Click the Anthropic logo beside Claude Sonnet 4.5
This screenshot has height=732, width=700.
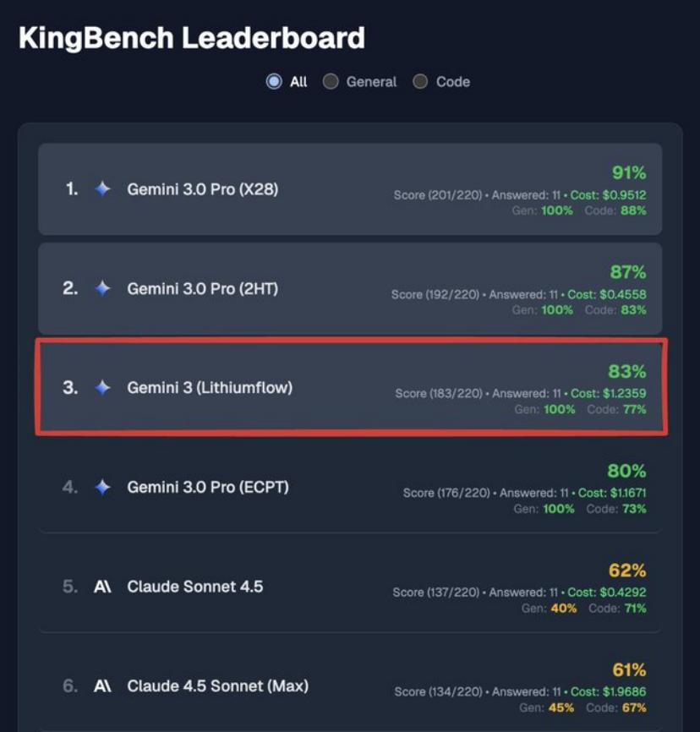[102, 587]
